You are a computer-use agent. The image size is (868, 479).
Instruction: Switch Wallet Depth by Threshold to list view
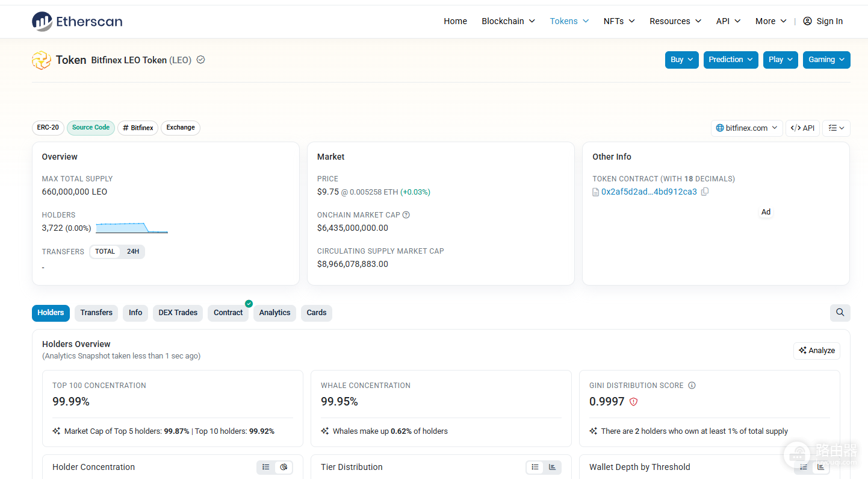coord(804,467)
